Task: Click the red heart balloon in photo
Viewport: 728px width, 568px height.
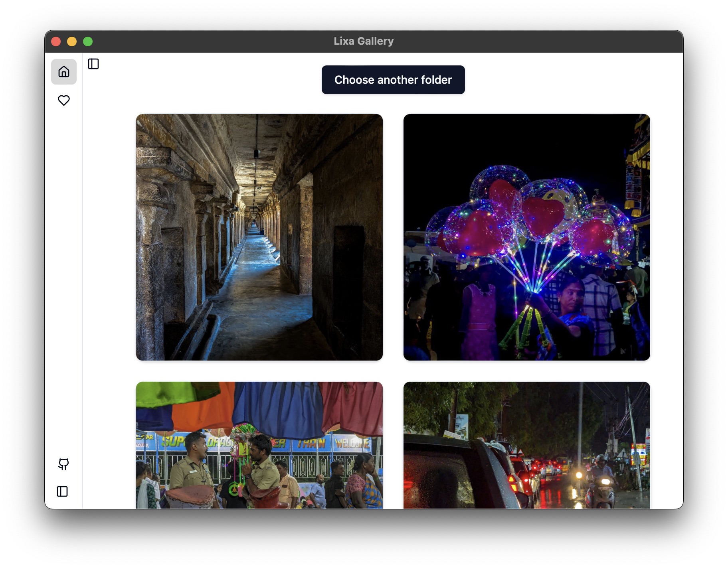Action: click(543, 215)
